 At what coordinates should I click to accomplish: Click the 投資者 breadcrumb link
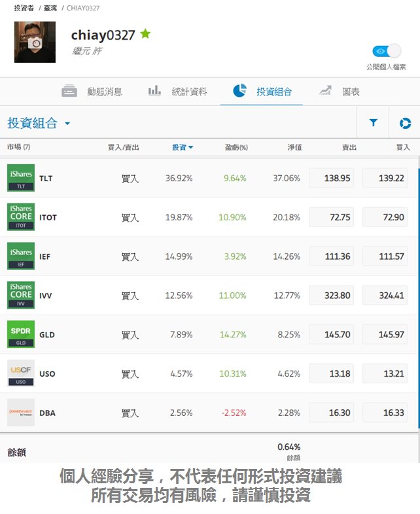click(24, 8)
